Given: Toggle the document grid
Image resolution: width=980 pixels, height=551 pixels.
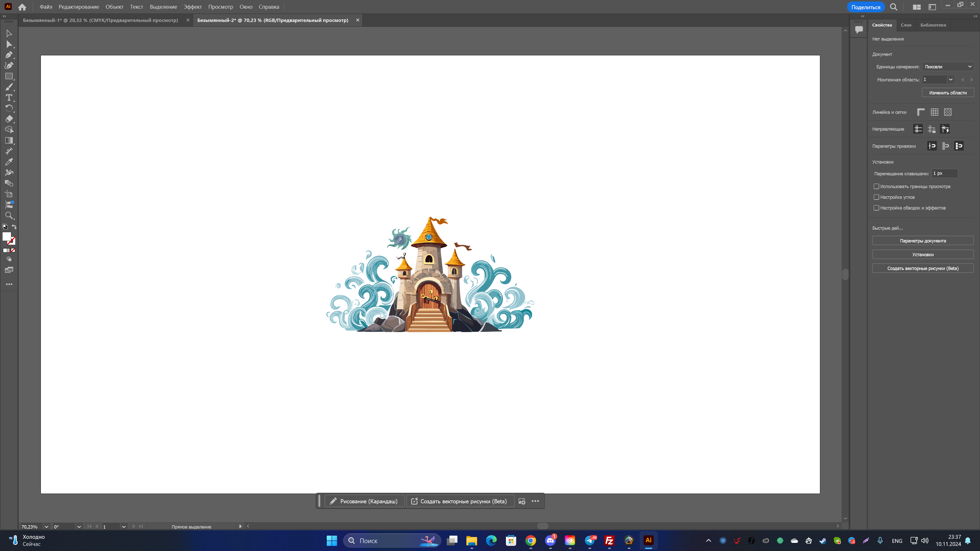Looking at the screenshot, I should point(934,112).
